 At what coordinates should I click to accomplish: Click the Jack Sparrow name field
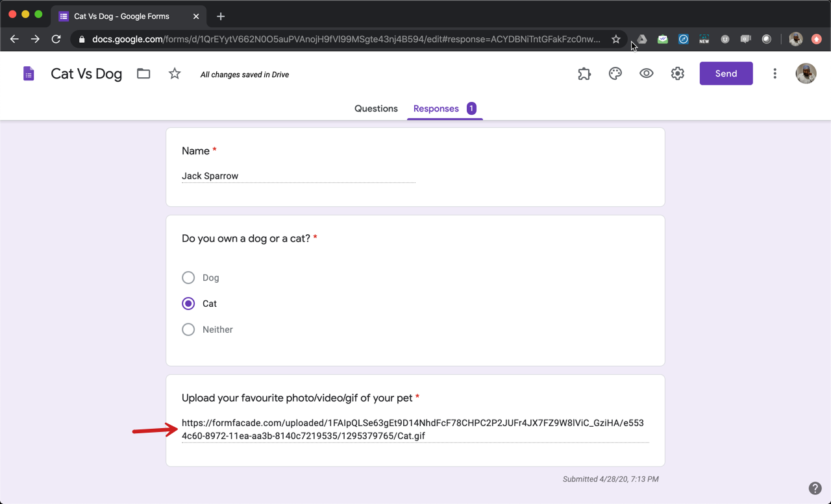click(x=298, y=176)
